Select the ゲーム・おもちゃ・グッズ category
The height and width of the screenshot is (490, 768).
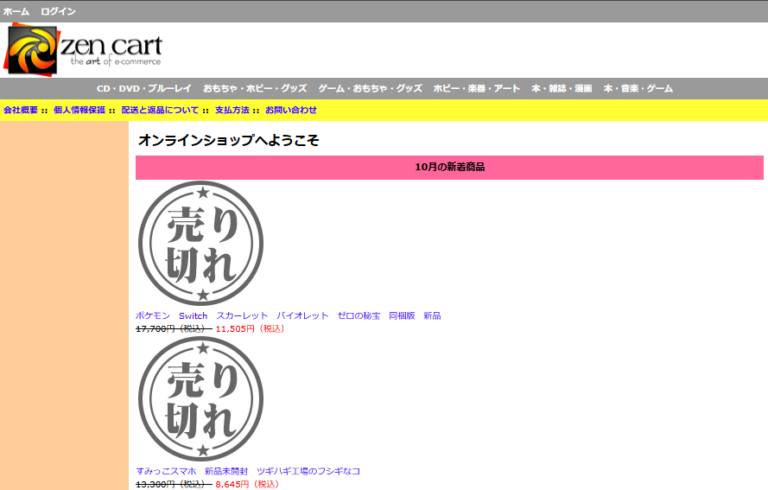tap(370, 89)
